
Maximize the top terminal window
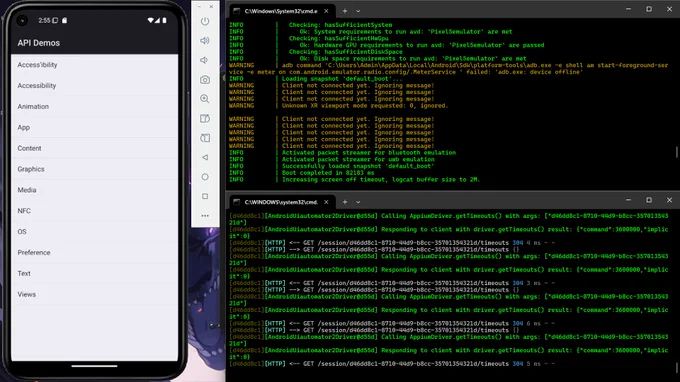(649, 9)
